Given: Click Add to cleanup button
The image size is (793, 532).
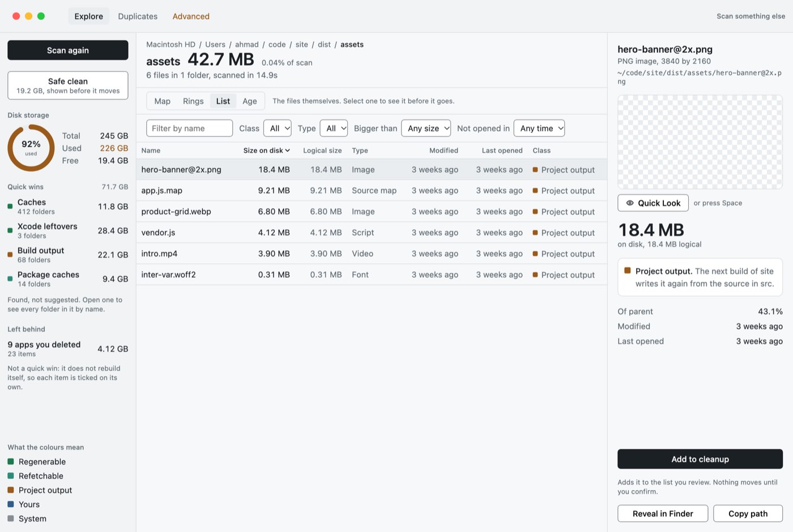Looking at the screenshot, I should (x=700, y=459).
